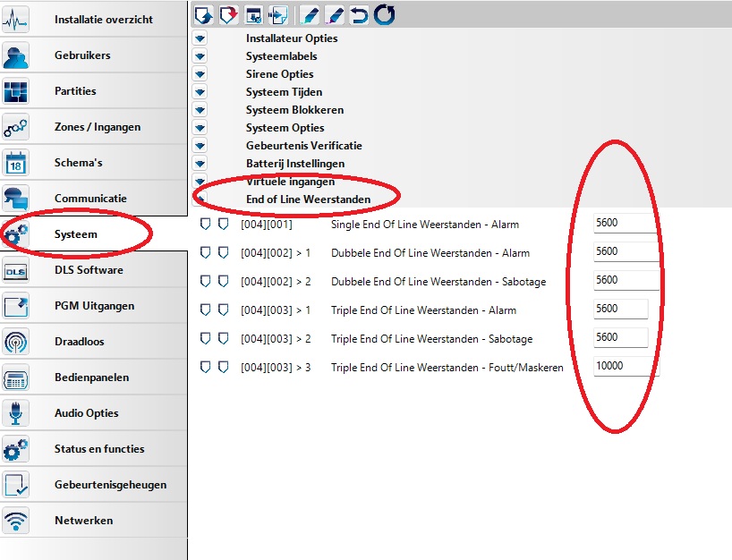732x560 pixels.
Task: Click the undo arrow toolbar icon
Action: (359, 13)
